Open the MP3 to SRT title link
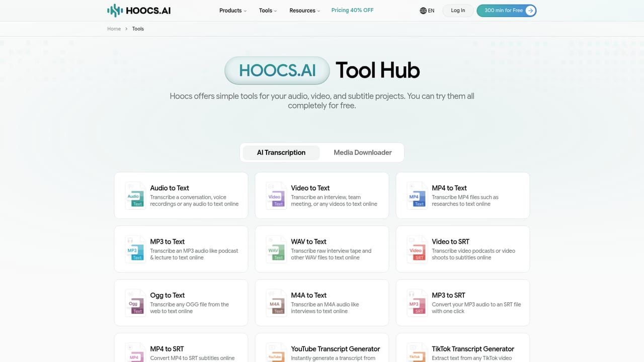Viewport: 644px width, 362px height. (x=449, y=296)
